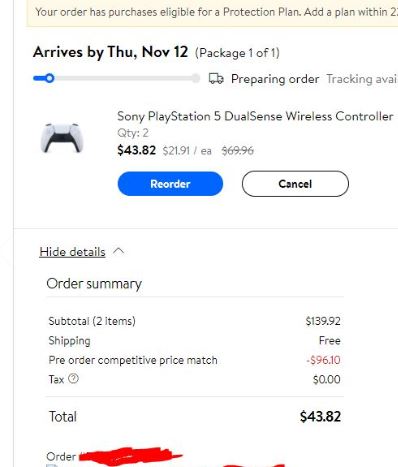Screen dimensions: 398x467
Task: Open the Sony PlayStation 5 DualSense product title
Action: click(x=255, y=116)
